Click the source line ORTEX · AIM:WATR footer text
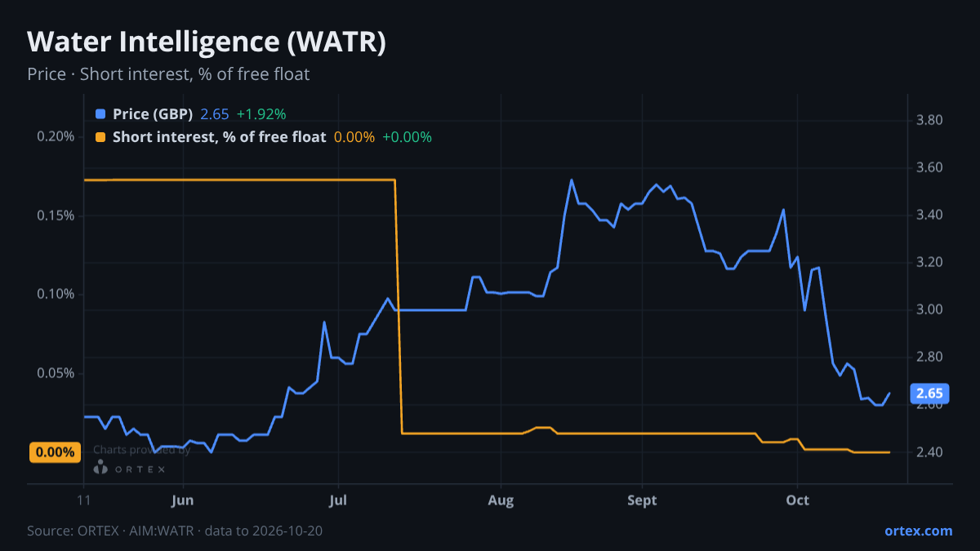The image size is (980, 551). [x=175, y=531]
